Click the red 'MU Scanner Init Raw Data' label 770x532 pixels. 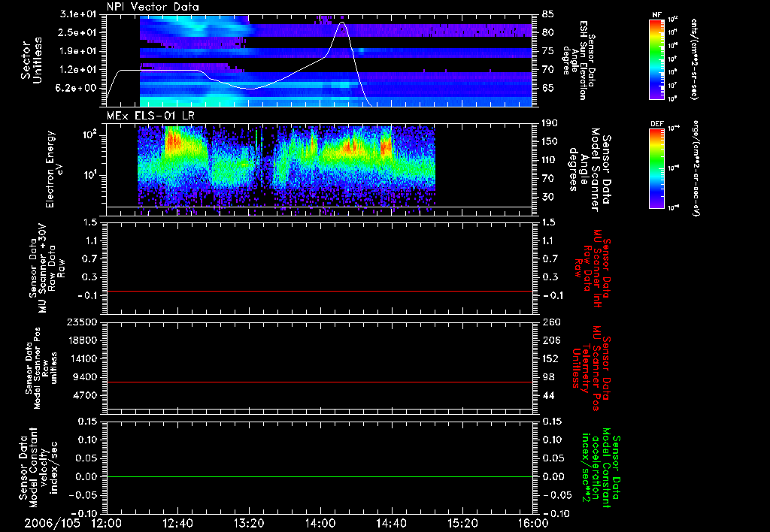pyautogui.click(x=593, y=268)
